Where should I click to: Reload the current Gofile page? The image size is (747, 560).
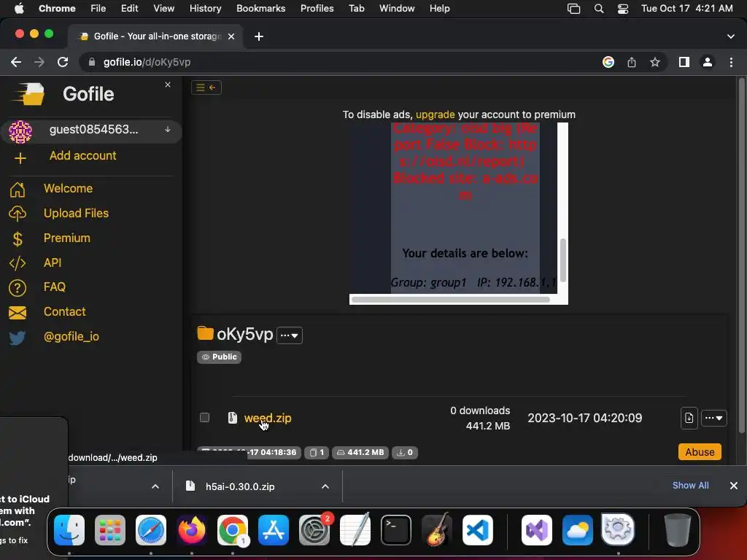click(63, 63)
